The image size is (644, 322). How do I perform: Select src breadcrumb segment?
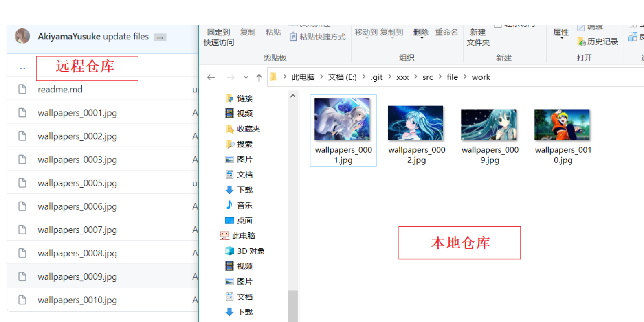[428, 77]
